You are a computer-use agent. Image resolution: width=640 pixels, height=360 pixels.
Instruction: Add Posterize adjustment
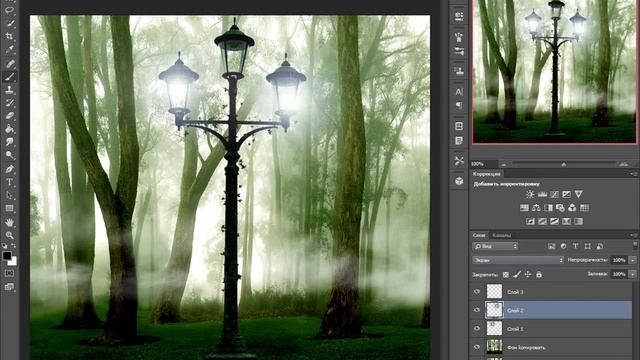pos(542,221)
